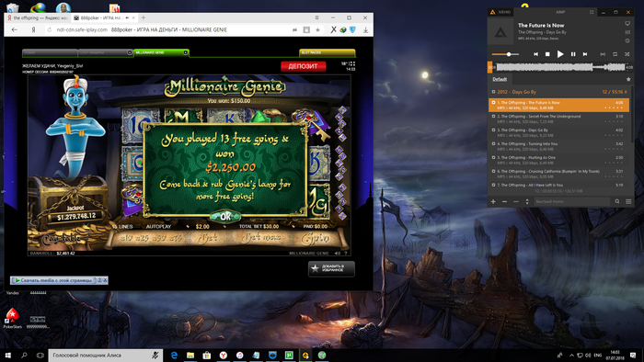Viewport: 644px width, 362px height.
Task: Mute the slot game sound speaker icon
Action: [338, 254]
